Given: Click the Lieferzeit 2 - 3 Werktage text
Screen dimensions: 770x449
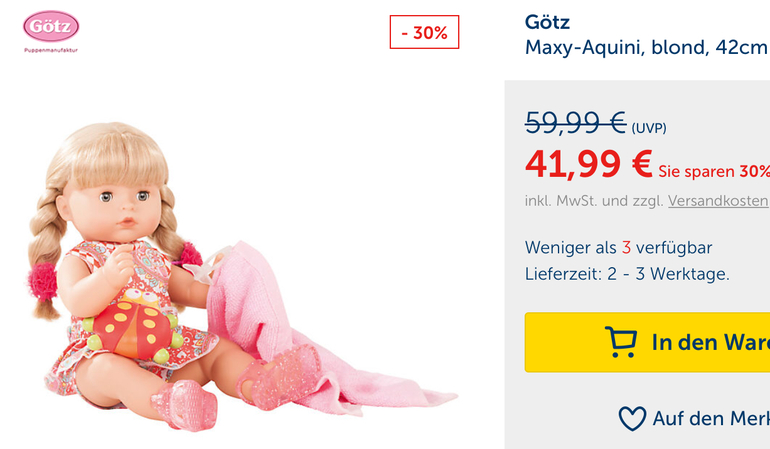Looking at the screenshot, I should pyautogui.click(x=627, y=274).
